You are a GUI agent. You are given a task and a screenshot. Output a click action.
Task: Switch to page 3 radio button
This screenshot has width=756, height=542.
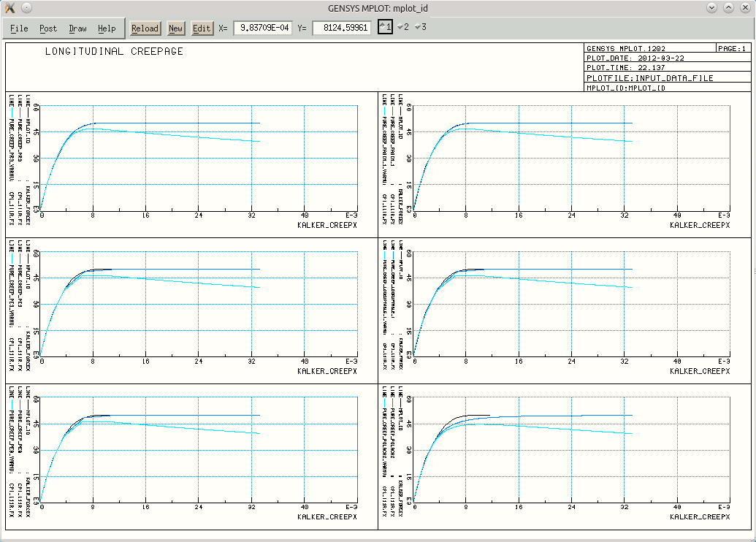pyautogui.click(x=421, y=27)
